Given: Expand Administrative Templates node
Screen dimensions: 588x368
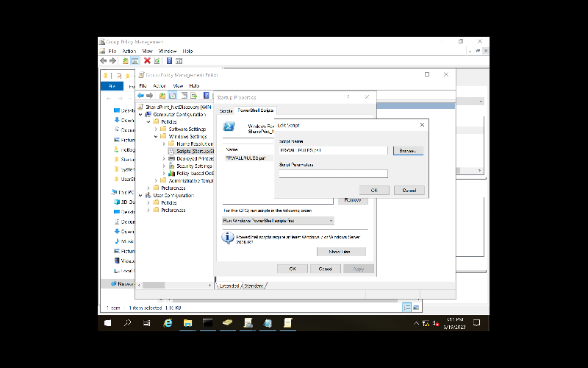Looking at the screenshot, I should [x=157, y=180].
